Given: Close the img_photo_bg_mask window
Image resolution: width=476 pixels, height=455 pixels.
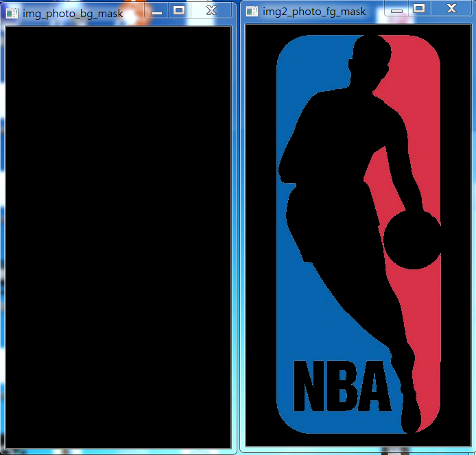Looking at the screenshot, I should [211, 10].
